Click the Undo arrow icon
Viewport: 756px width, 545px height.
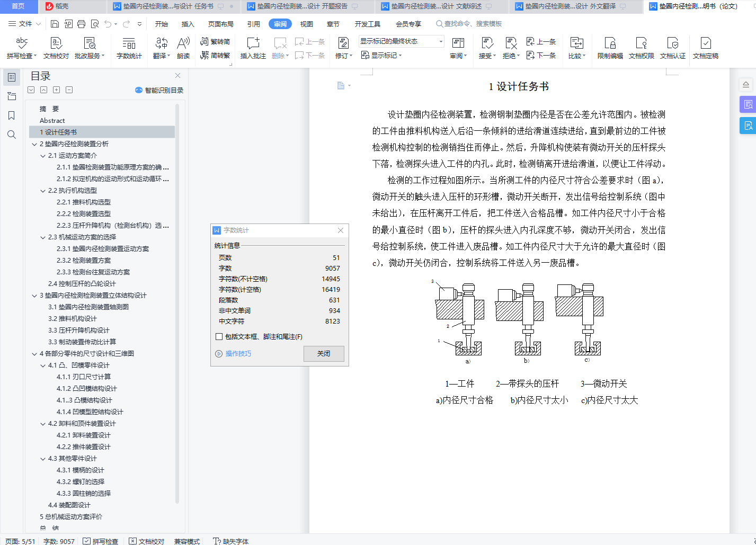(108, 24)
